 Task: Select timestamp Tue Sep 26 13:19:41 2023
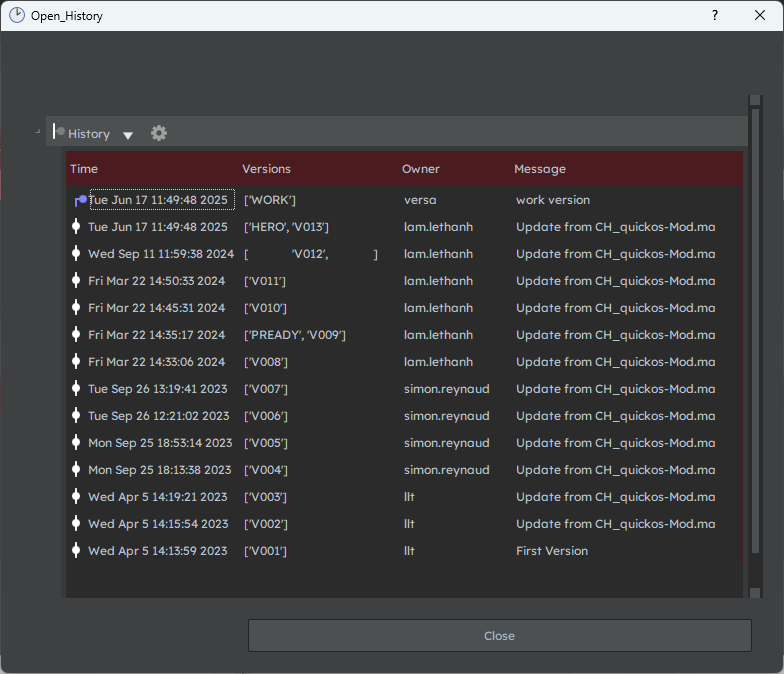click(x=158, y=389)
